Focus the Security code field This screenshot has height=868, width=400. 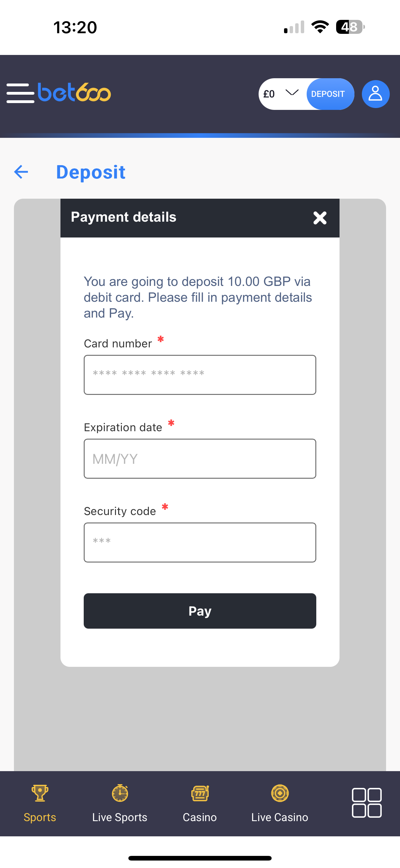coord(200,543)
